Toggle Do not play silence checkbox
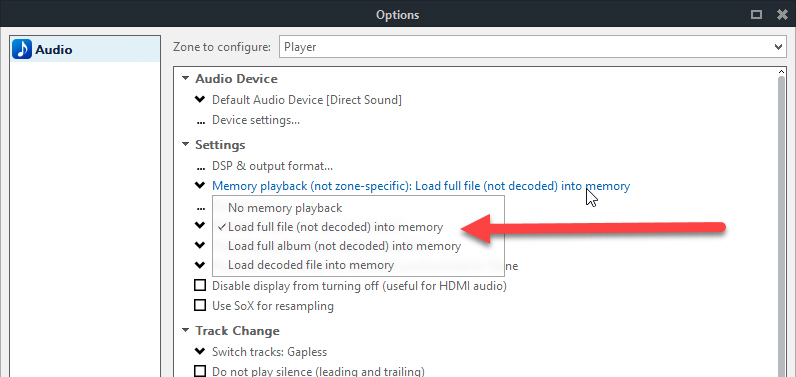Viewport: 796px width, 377px height. tap(201, 371)
